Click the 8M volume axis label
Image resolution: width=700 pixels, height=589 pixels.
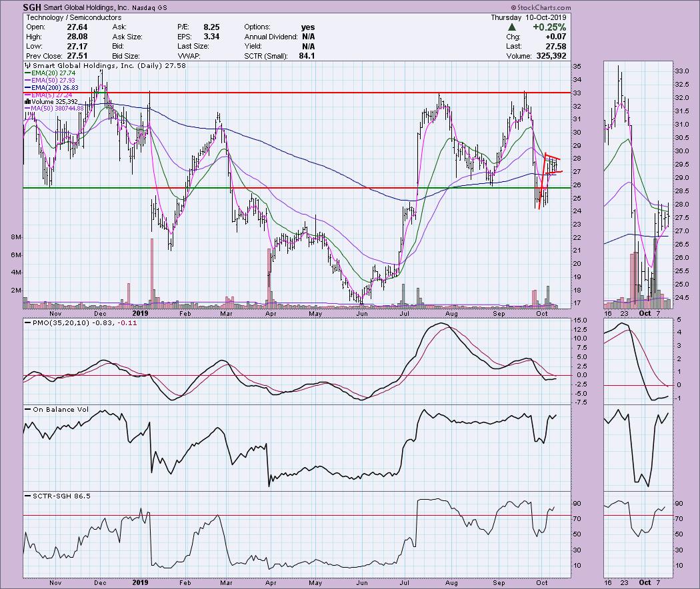pyautogui.click(x=15, y=237)
